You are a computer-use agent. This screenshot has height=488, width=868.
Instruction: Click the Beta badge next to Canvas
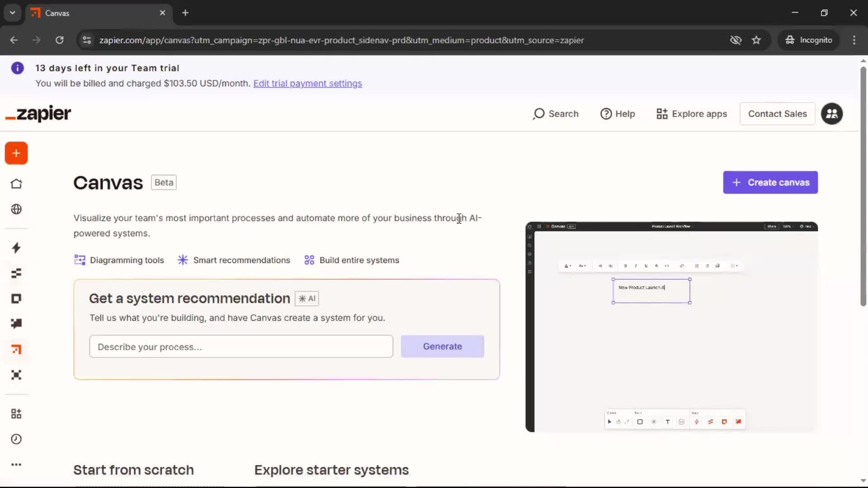pos(164,183)
